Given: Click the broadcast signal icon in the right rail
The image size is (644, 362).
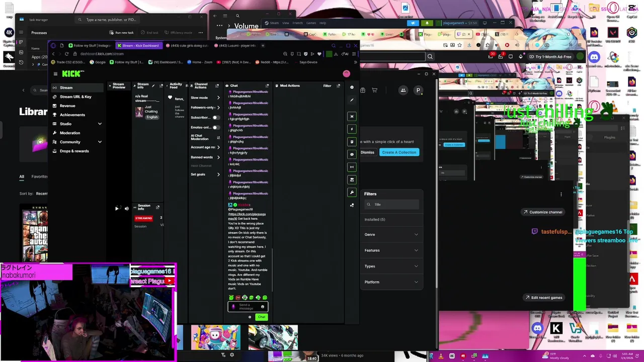Looking at the screenshot, I should 352,167.
